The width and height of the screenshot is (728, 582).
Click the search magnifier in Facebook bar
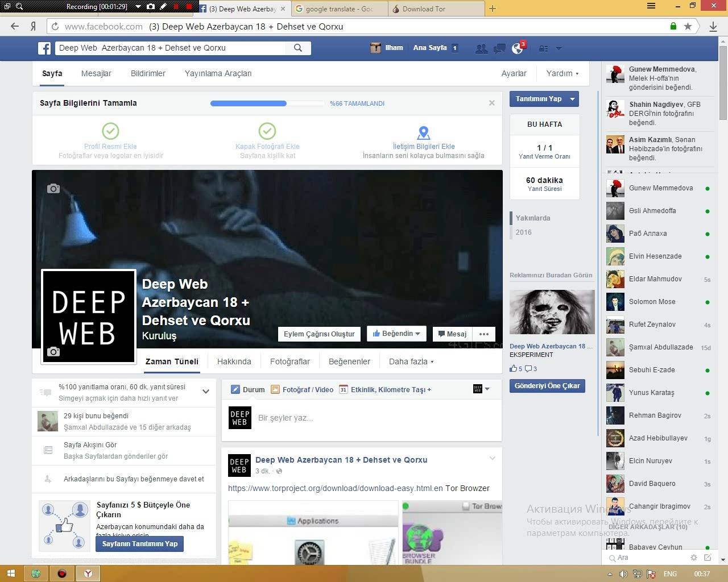point(298,48)
